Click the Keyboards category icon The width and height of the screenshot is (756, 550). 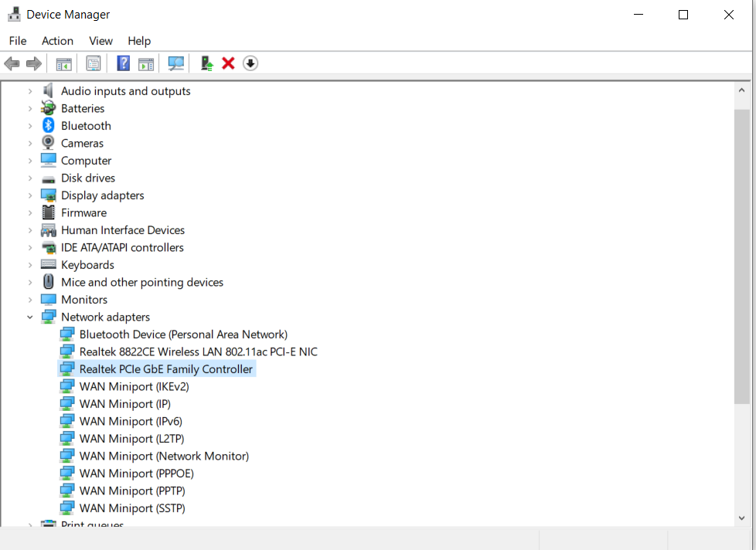[48, 264]
